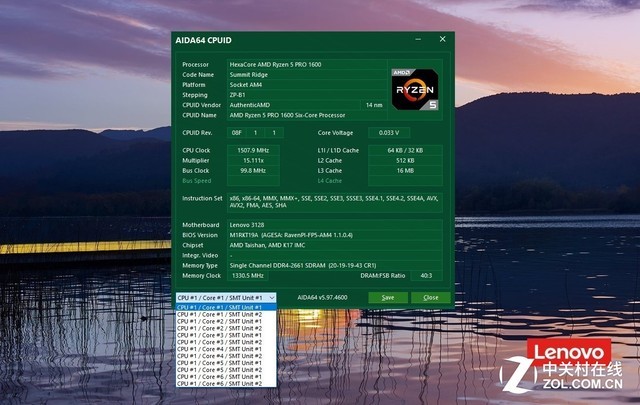Select CPU #1 / Core #5 / SMT Unit #1
The width and height of the screenshot is (640, 405).
click(226, 363)
